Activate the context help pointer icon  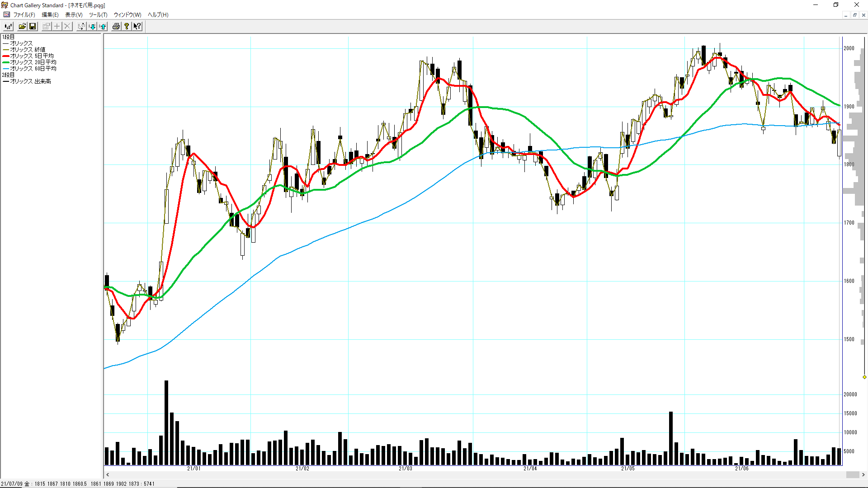point(137,26)
